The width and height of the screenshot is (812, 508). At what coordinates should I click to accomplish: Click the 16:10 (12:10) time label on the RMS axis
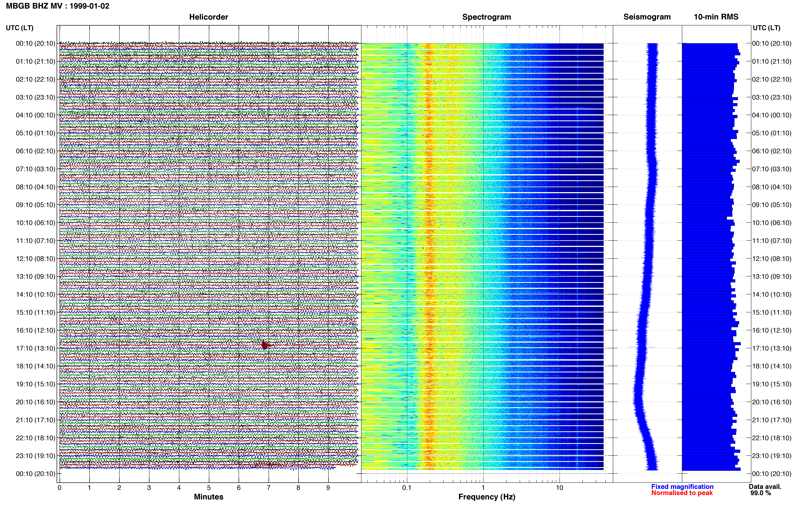click(772, 330)
